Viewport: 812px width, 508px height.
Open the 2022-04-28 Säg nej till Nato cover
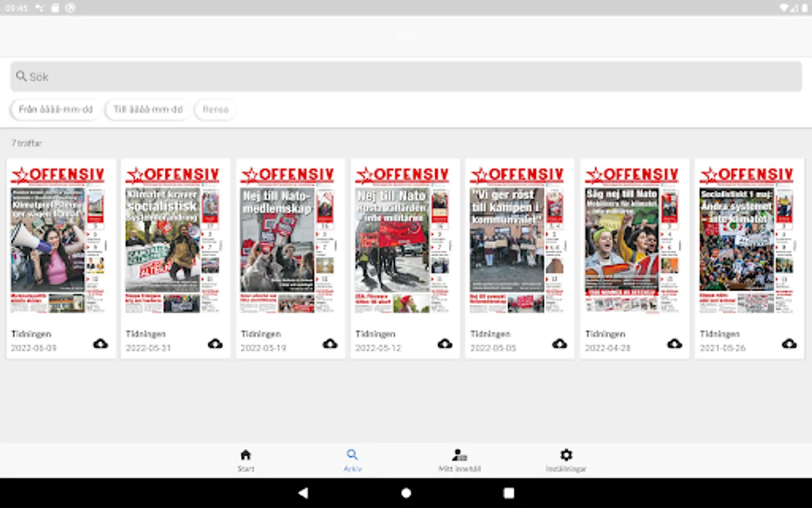[x=632, y=240]
